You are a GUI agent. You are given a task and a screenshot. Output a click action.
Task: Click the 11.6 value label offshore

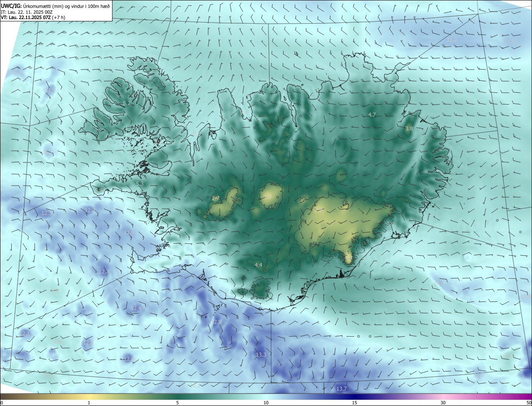point(129,232)
